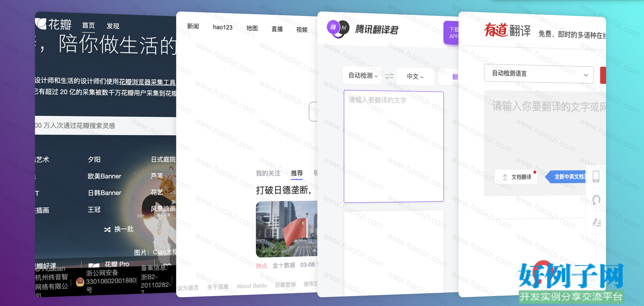Screen dimensions: 644x306
Task: Click Baidu footer link 关于百度
Action: (218, 287)
